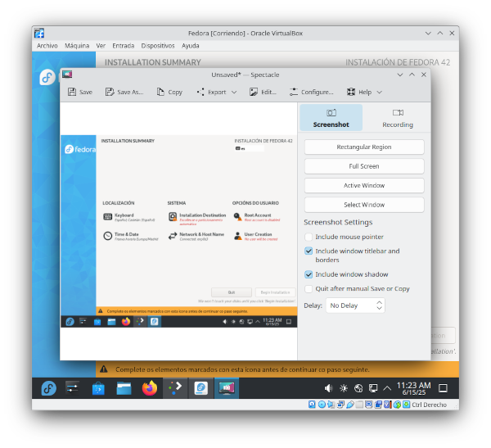The width and height of the screenshot is (491, 448).
Task: Open the volume control in system tray
Action: point(328,389)
